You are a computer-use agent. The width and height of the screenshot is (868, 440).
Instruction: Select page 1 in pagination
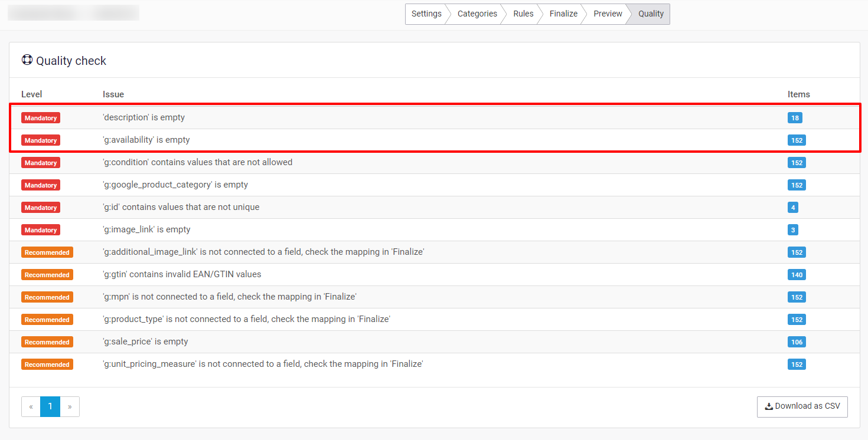pyautogui.click(x=50, y=406)
